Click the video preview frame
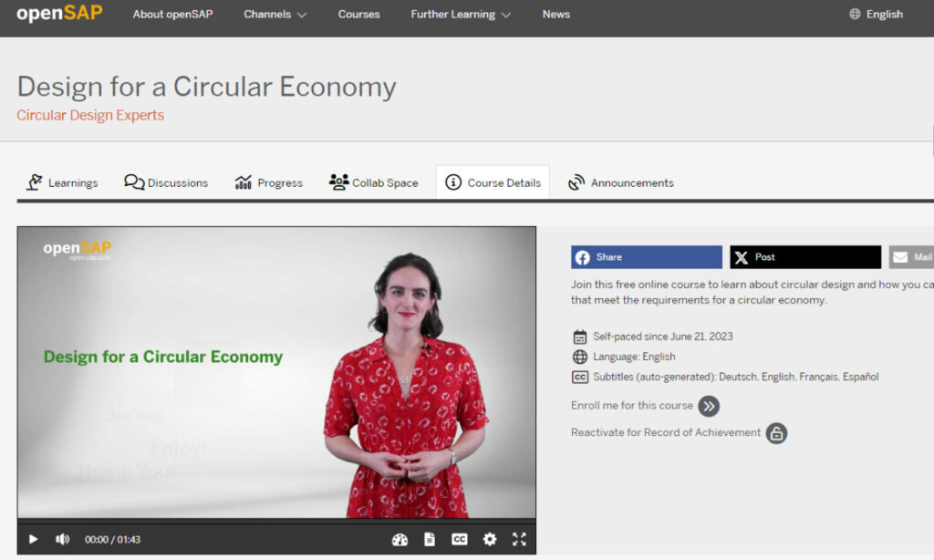 276,372
